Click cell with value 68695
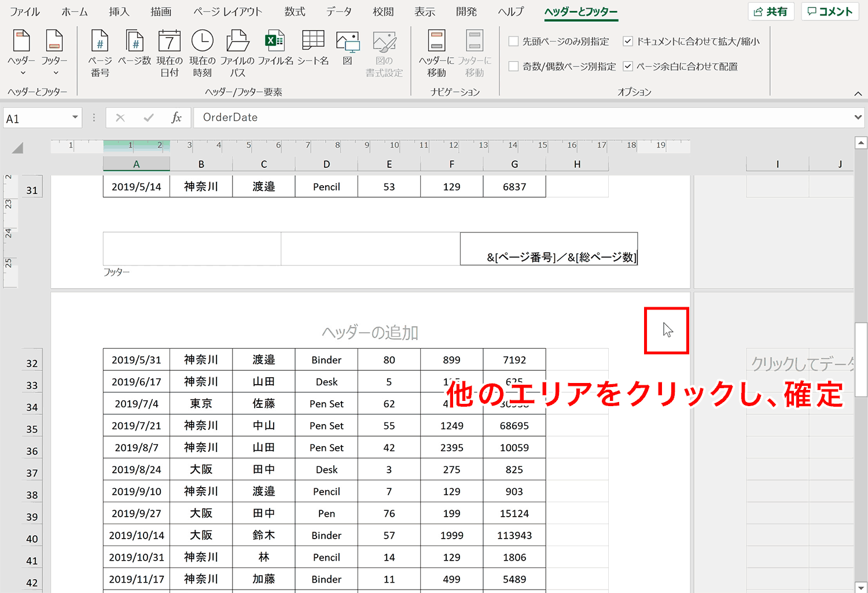The width and height of the screenshot is (868, 593). 514,426
